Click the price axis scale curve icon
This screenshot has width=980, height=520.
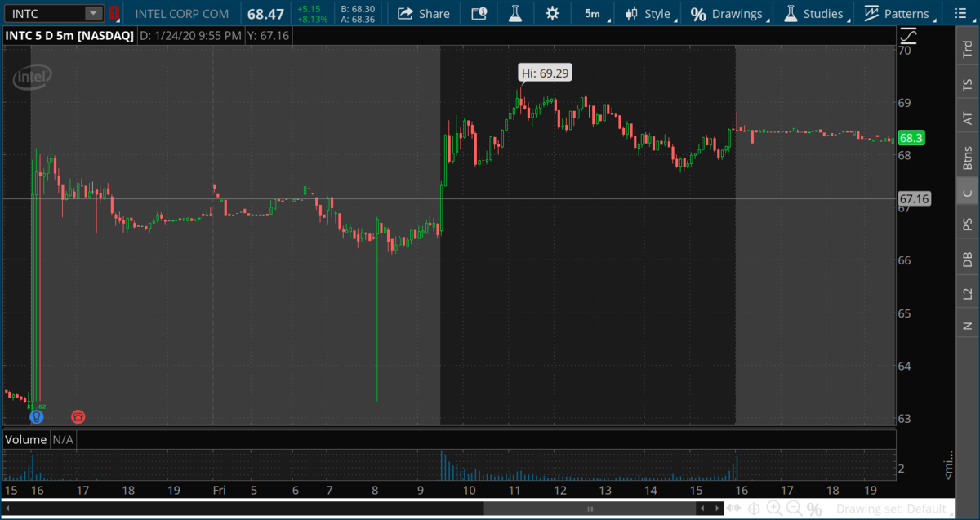coord(908,36)
